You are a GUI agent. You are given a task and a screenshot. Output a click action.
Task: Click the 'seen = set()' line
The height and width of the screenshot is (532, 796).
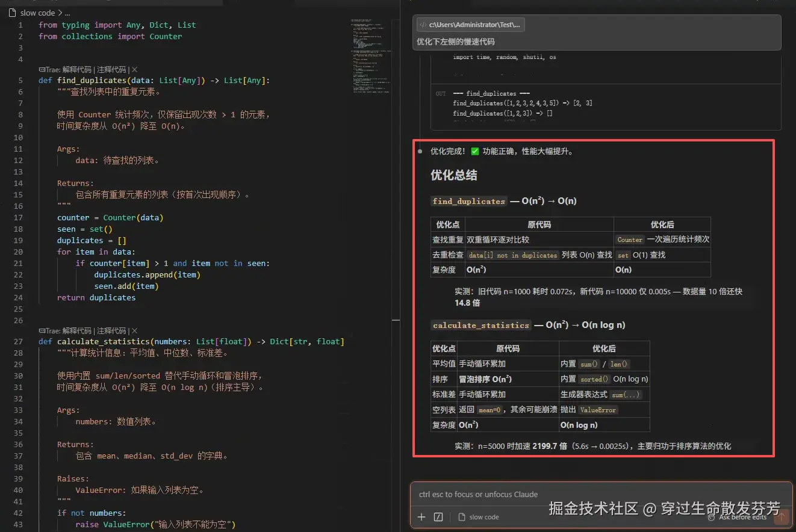coord(85,229)
